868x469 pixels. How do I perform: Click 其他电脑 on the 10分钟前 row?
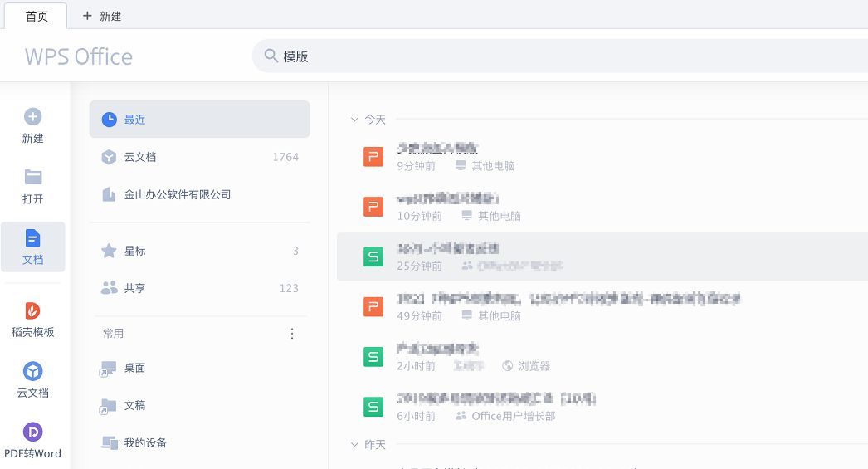coord(500,215)
